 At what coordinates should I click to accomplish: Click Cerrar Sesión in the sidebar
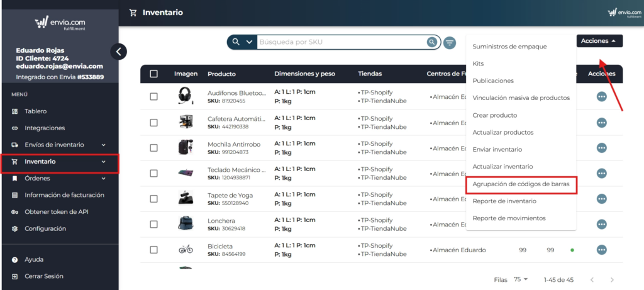point(43,276)
